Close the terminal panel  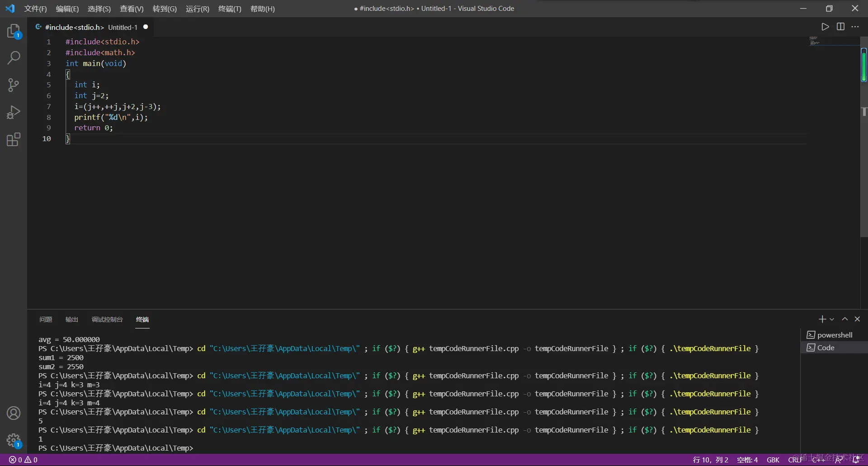click(x=857, y=319)
